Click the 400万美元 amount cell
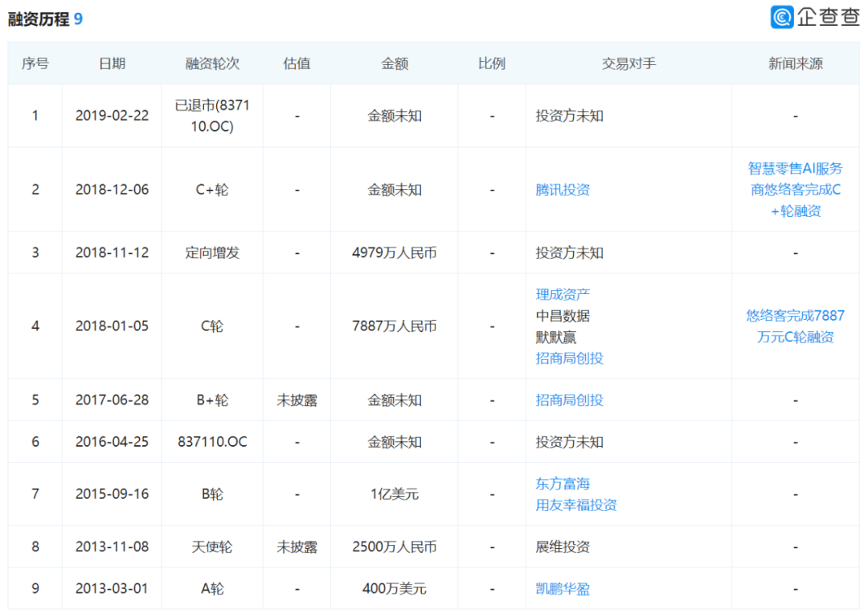Viewport: 868px width, 614px height. (x=394, y=588)
